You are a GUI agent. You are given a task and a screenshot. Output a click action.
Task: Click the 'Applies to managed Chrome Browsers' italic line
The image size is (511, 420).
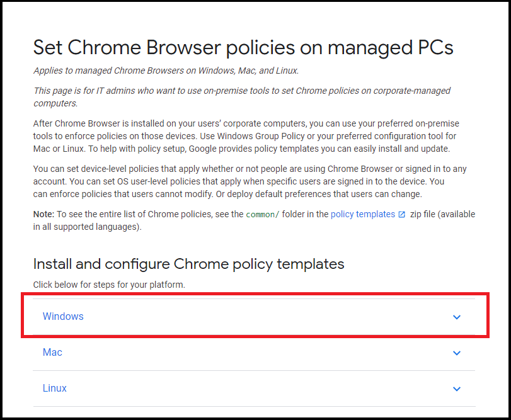166,71
